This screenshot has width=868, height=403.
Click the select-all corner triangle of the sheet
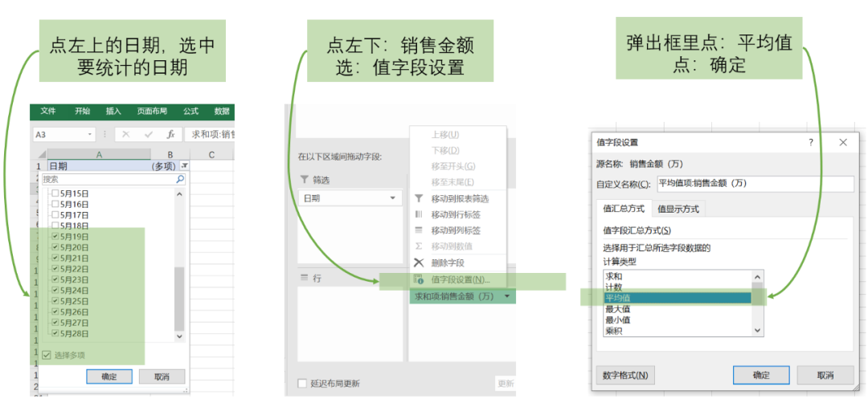click(42, 155)
